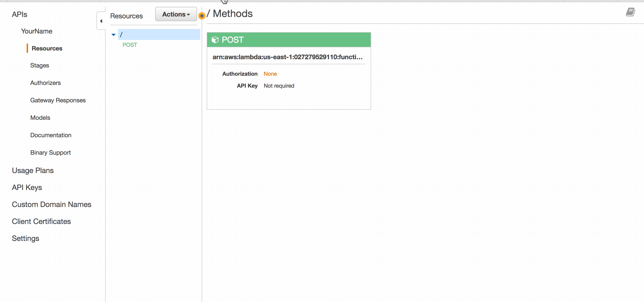Open Stages section
Screen dimensions: 644x302
coord(40,65)
